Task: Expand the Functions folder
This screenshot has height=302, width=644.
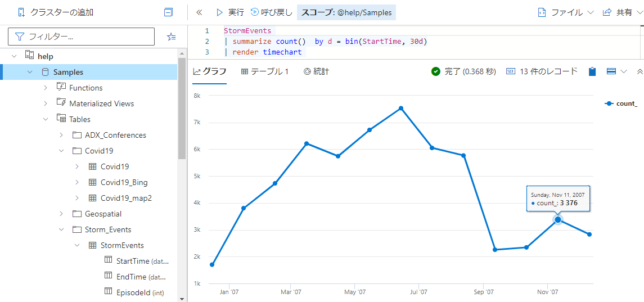Action: [46, 88]
